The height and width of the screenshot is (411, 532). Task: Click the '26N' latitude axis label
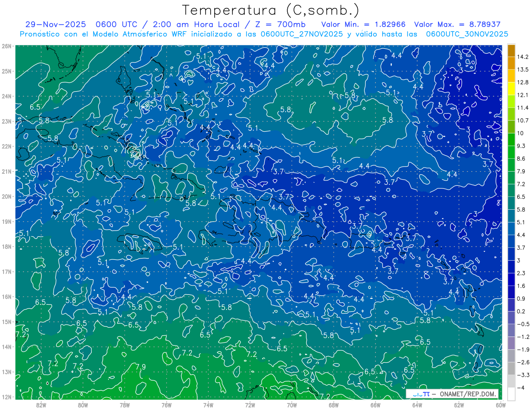[7, 46]
